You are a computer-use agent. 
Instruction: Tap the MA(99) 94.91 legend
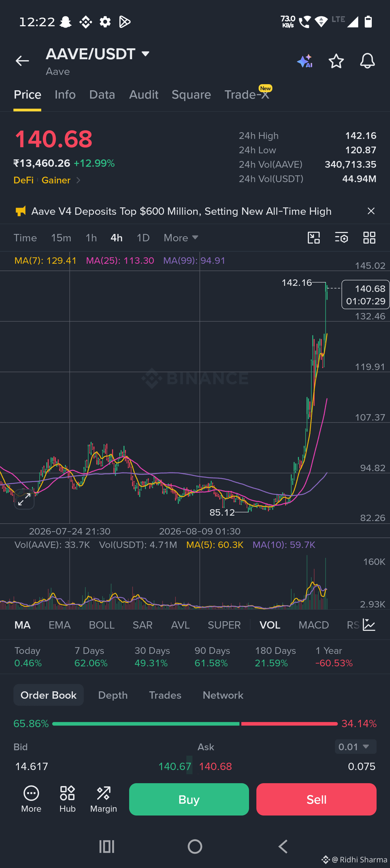click(x=194, y=261)
